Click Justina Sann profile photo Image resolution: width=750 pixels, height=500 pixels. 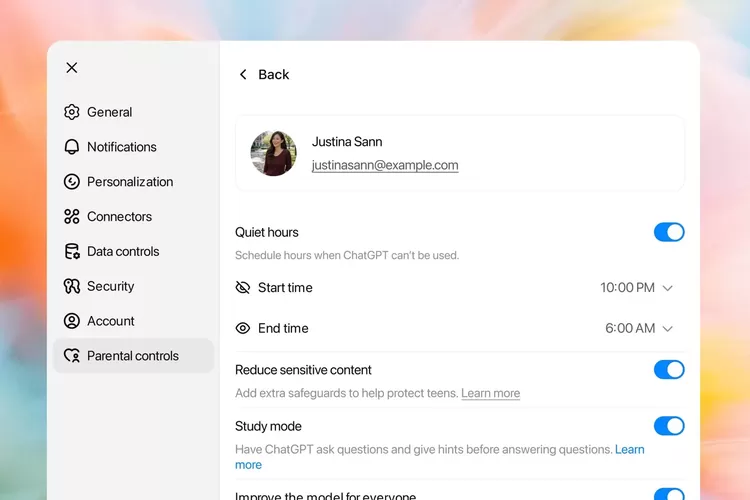click(x=274, y=153)
